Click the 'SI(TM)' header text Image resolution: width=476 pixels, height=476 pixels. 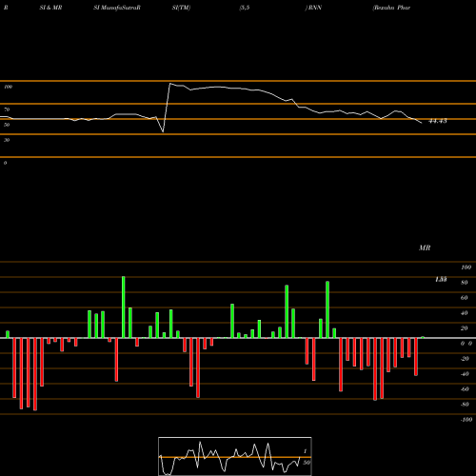(x=181, y=8)
